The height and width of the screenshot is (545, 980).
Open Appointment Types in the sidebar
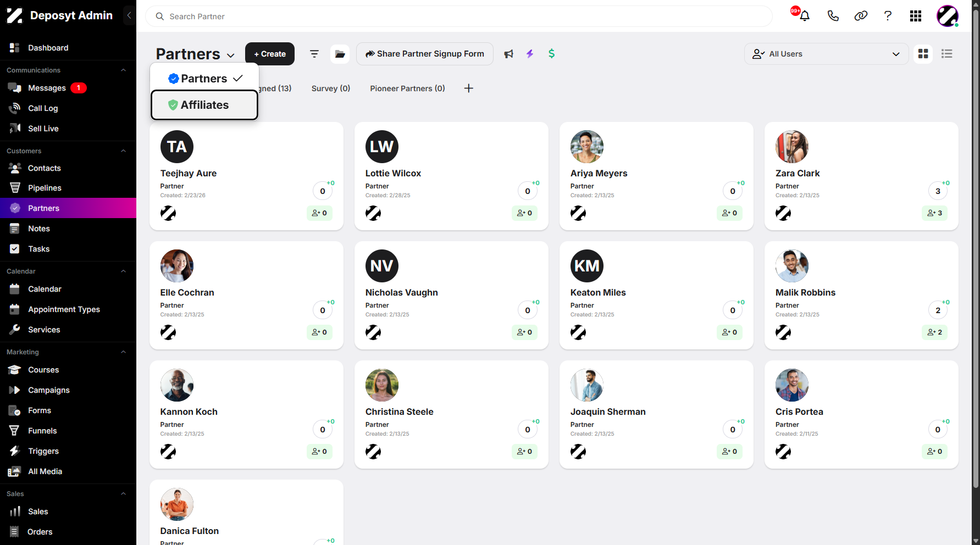[x=68, y=309]
